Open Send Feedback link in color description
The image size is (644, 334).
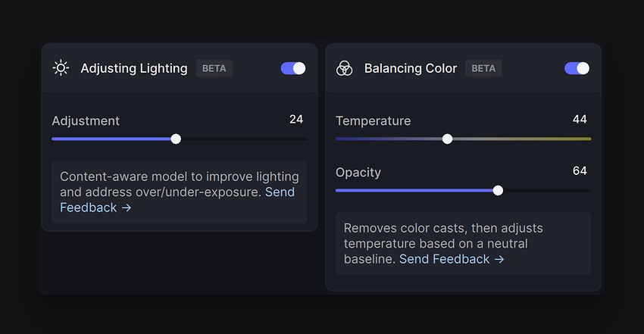(445, 259)
